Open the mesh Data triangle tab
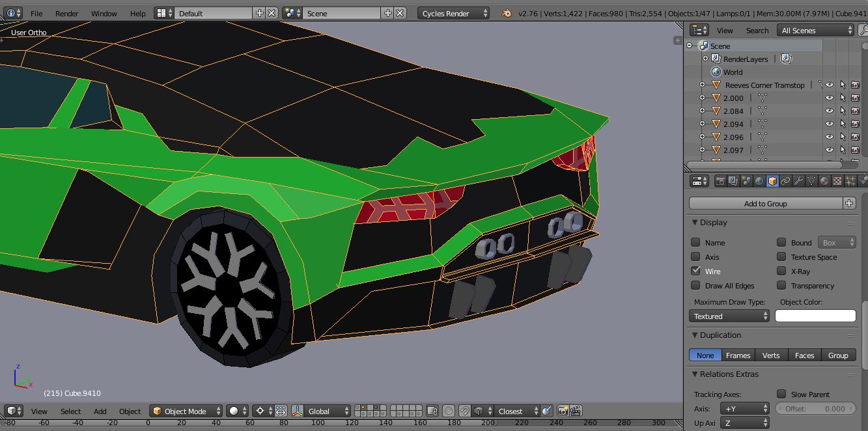This screenshot has height=431, width=868. pos(811,181)
